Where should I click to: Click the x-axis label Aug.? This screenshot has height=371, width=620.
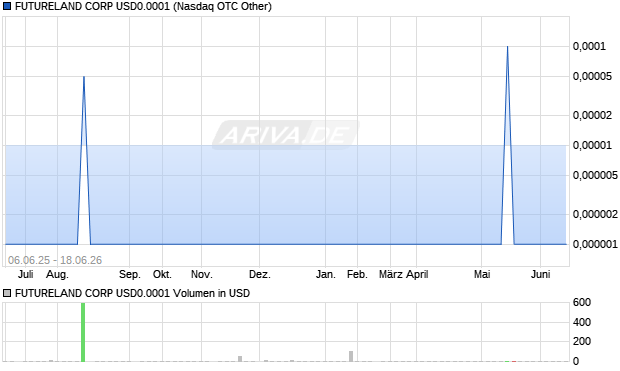coord(57,274)
